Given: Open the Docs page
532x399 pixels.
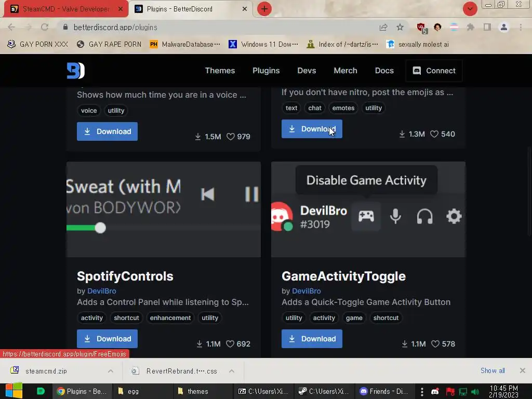Looking at the screenshot, I should coord(384,71).
